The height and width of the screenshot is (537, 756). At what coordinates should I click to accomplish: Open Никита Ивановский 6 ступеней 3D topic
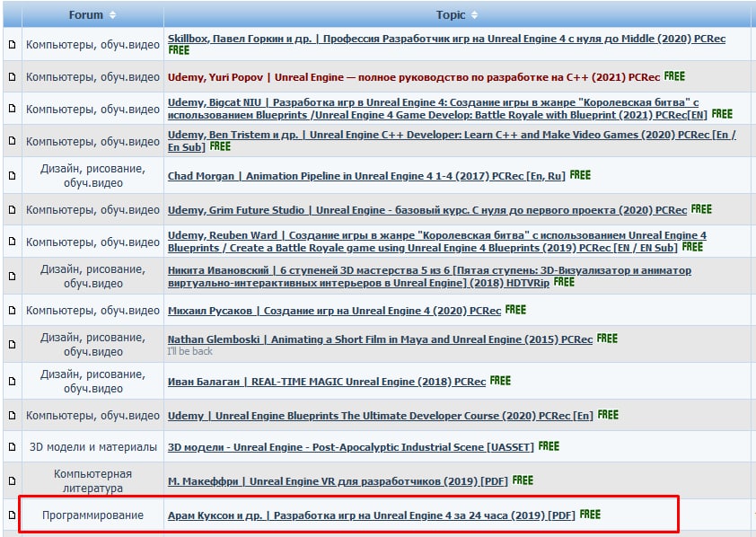(x=429, y=277)
